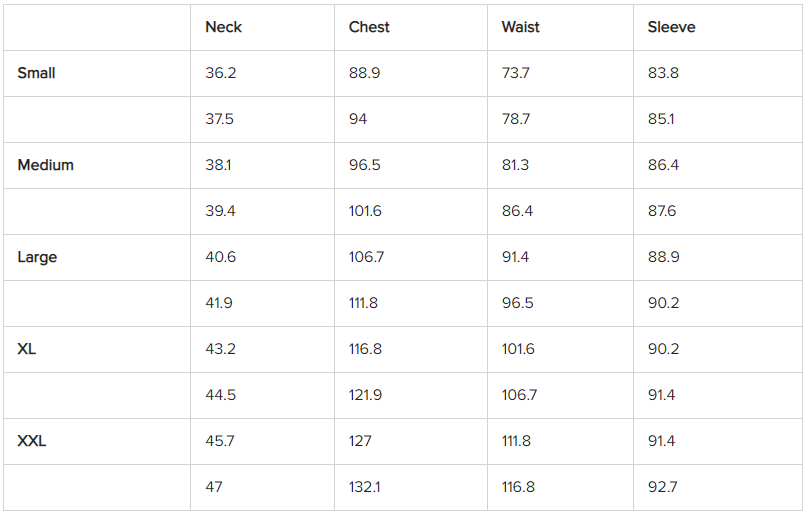
Task: Click the Small row label
Action: (37, 73)
